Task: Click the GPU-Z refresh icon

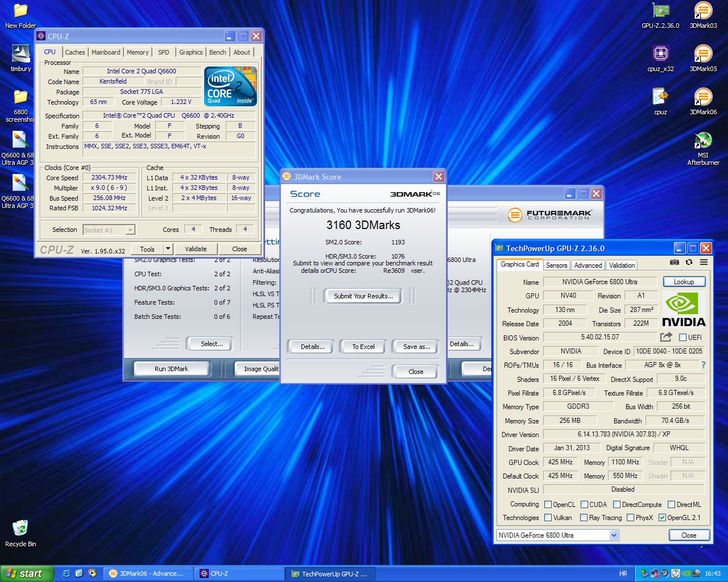Action: click(689, 263)
